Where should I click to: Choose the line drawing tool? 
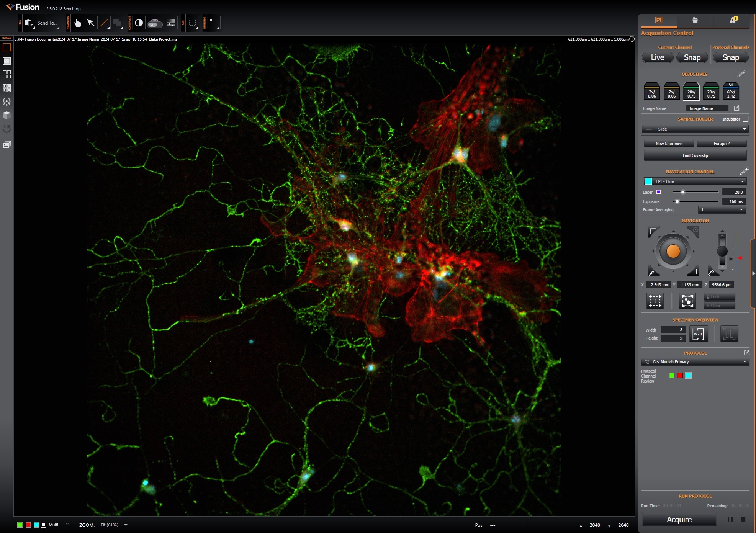point(104,23)
